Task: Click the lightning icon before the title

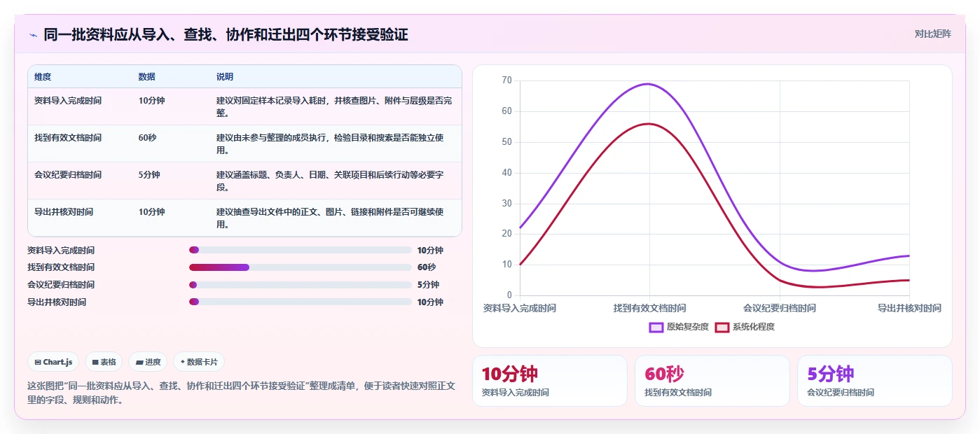Action: [33, 35]
